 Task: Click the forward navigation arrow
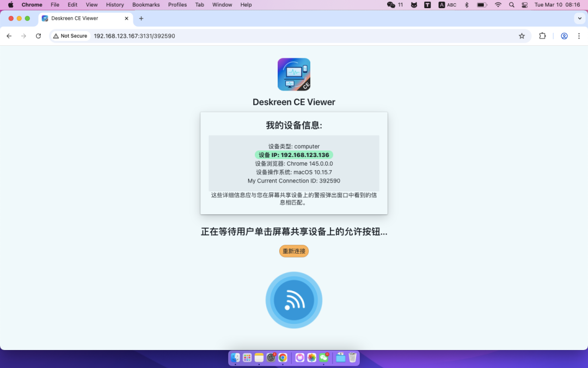[23, 36]
